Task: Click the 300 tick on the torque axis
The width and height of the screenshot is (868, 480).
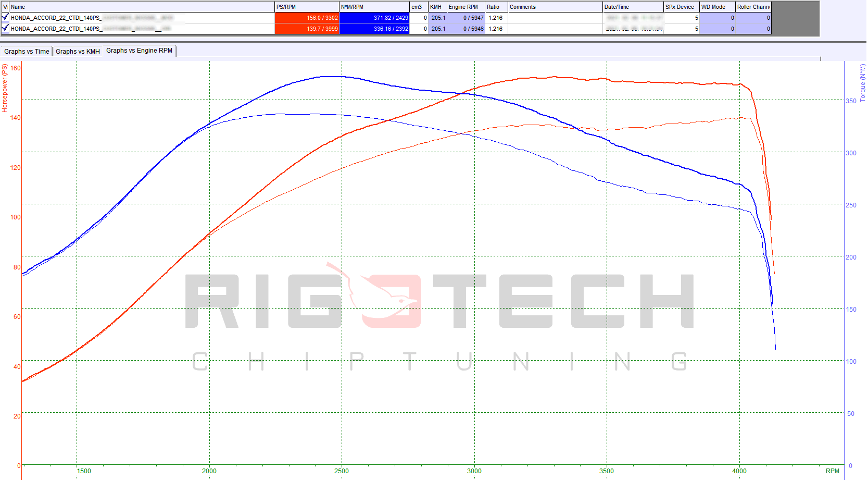Action: pos(851,153)
